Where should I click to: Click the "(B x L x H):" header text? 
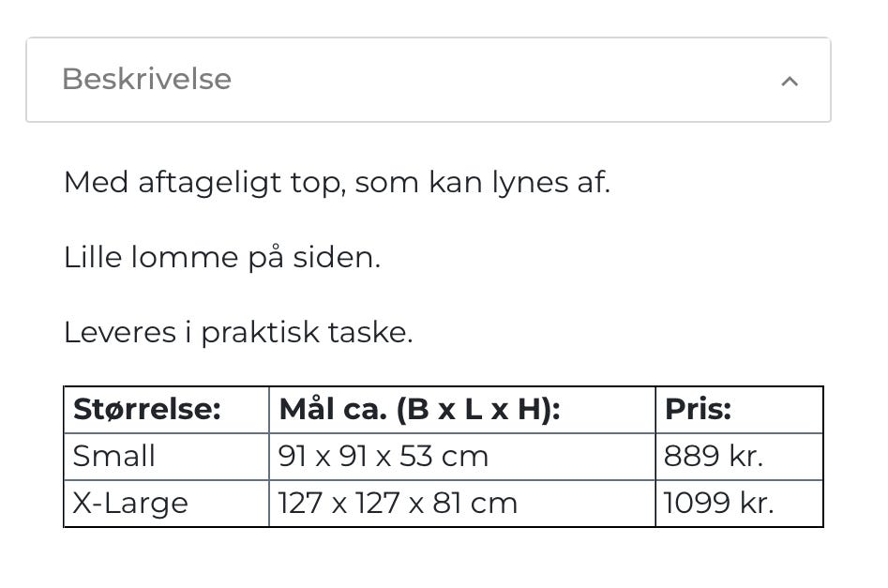click(477, 410)
